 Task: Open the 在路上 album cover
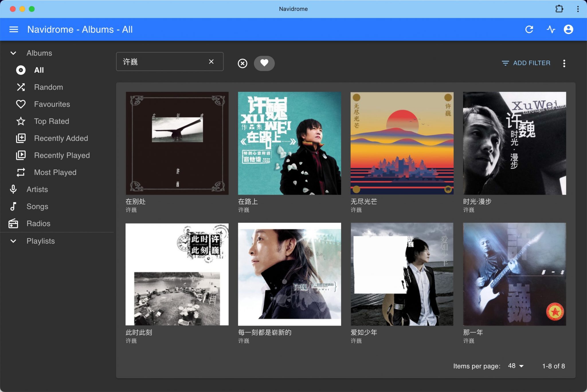coord(289,143)
